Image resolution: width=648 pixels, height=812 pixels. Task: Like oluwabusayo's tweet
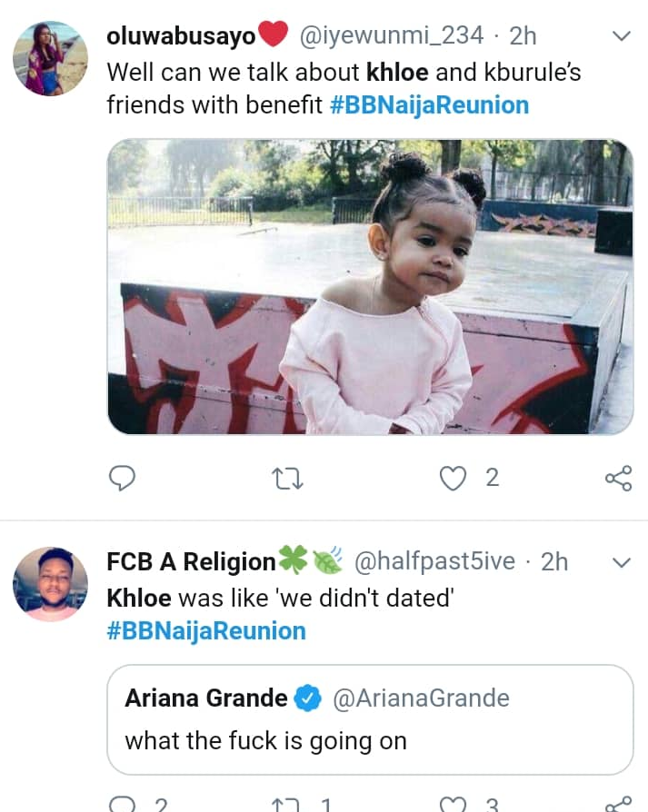point(453,478)
